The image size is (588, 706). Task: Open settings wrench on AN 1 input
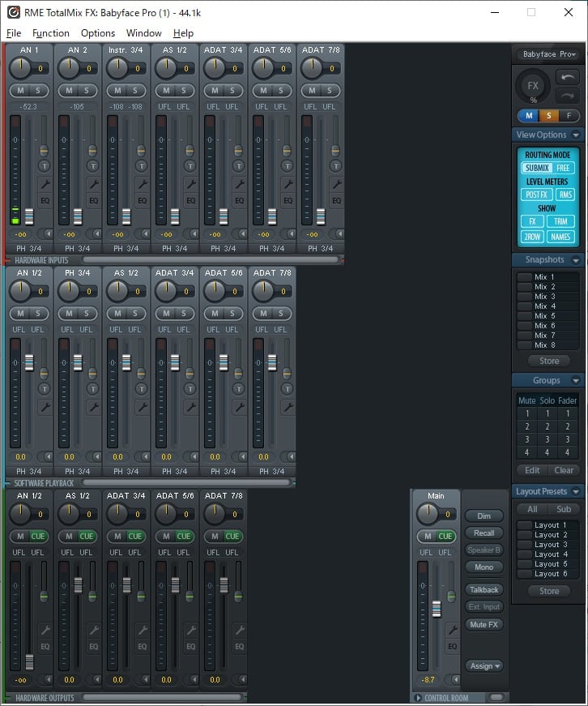(45, 184)
